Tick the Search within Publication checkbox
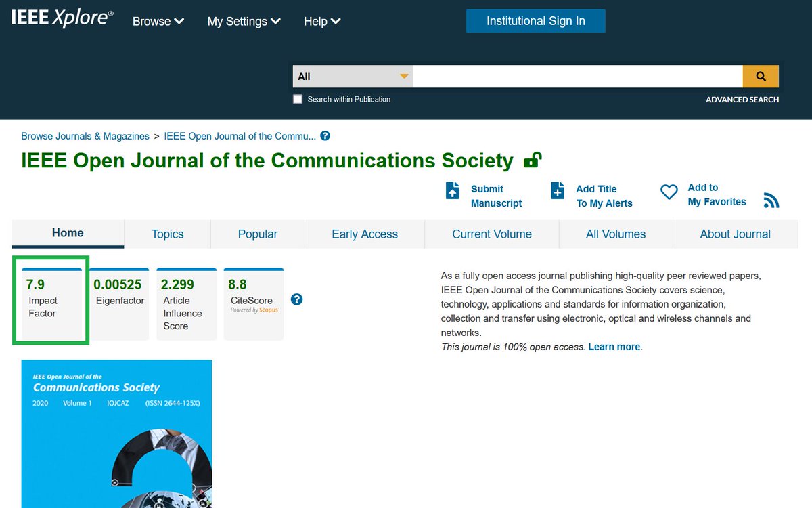 (298, 99)
